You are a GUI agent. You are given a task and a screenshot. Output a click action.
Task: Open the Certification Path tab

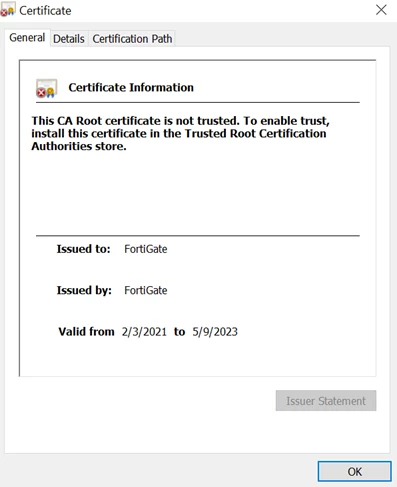[132, 39]
